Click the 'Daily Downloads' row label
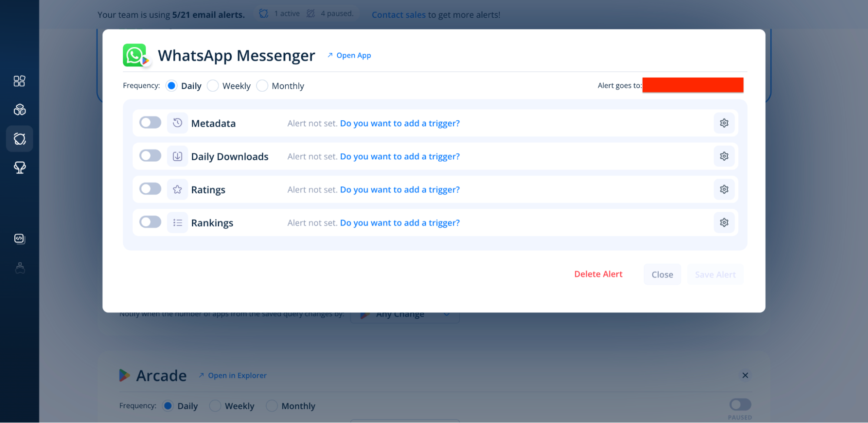The height and width of the screenshot is (423, 868). coord(230,157)
